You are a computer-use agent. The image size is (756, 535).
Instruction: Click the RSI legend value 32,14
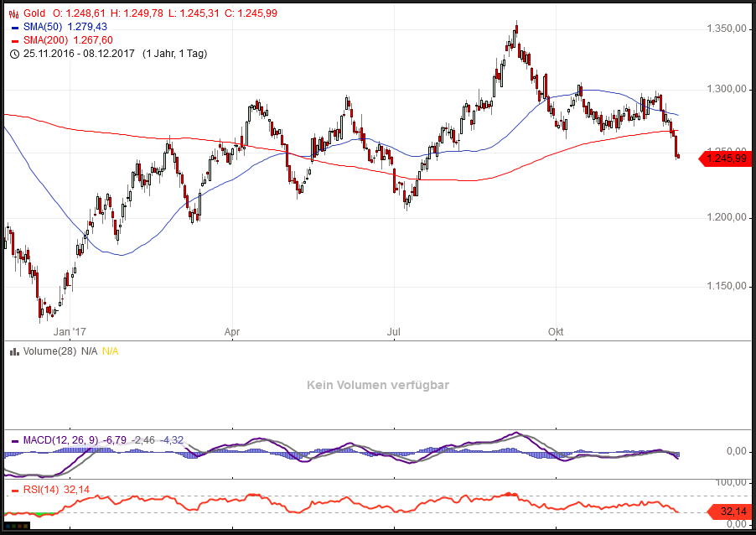(x=76, y=491)
